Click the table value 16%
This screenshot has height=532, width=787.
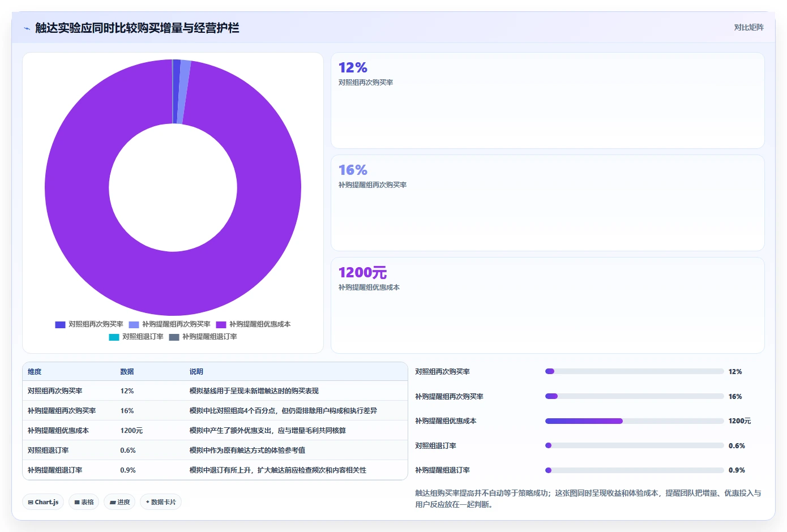click(127, 411)
